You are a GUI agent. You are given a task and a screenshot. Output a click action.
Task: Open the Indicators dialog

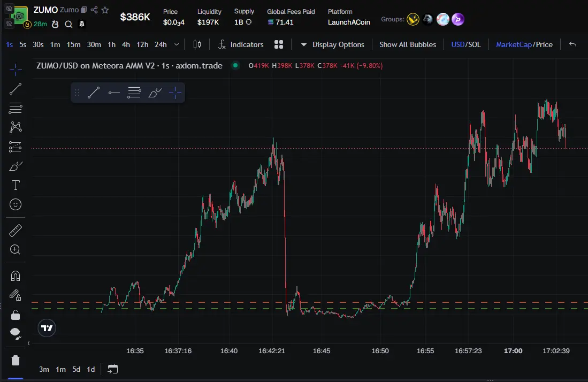[x=241, y=44]
